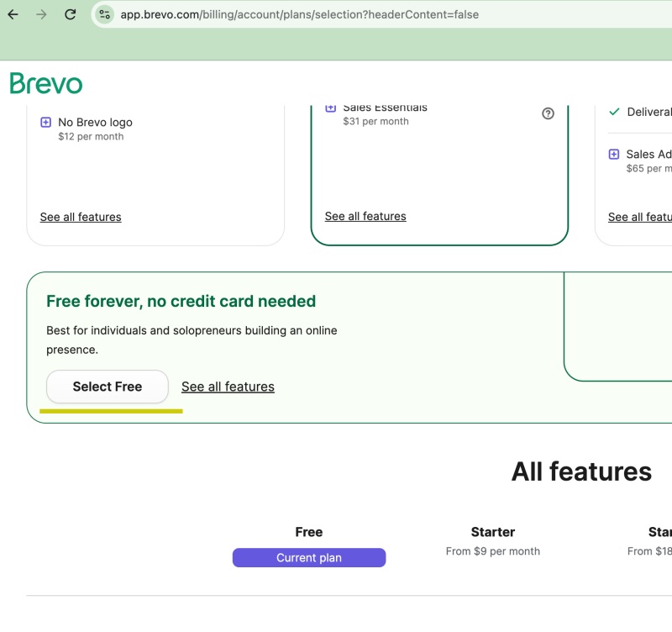The width and height of the screenshot is (672, 632).
Task: Click the Brevo logo
Action: 46,83
